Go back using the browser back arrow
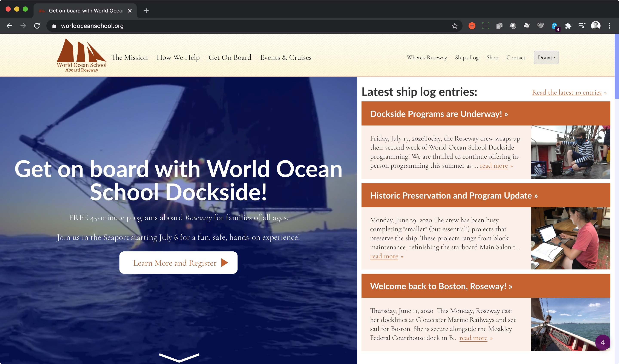 point(9,26)
